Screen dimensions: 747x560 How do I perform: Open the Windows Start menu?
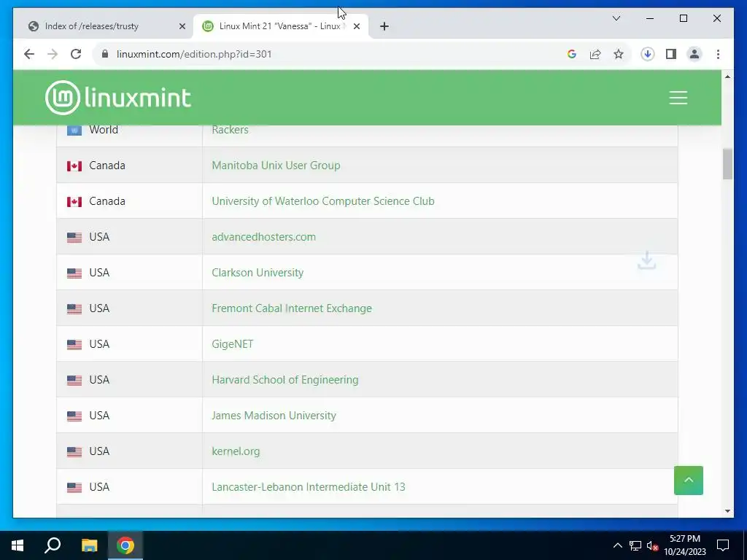(18, 545)
